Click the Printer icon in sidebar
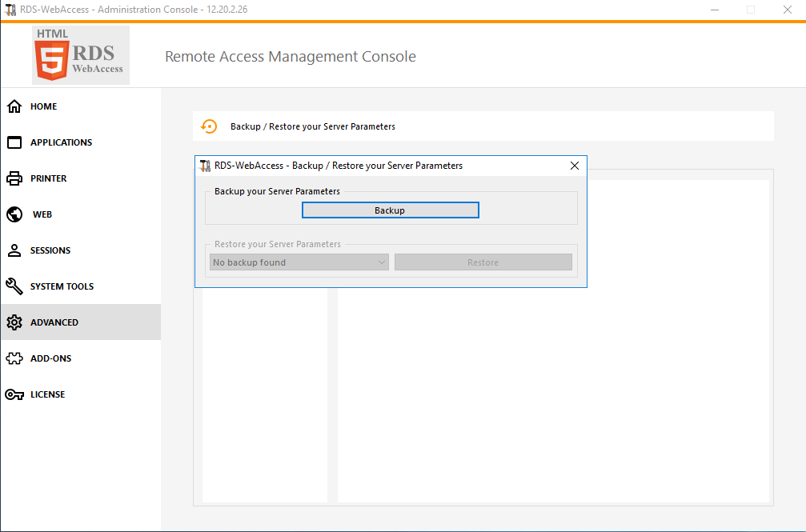This screenshot has width=806, height=532. pyautogui.click(x=14, y=178)
